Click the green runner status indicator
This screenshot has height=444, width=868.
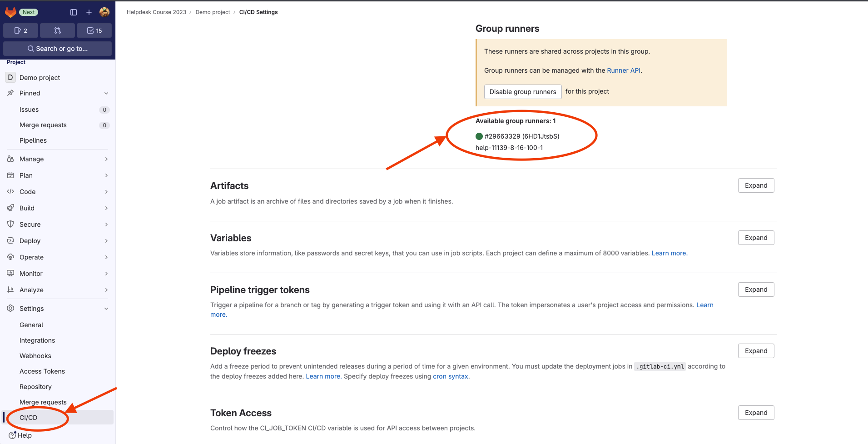tap(479, 136)
